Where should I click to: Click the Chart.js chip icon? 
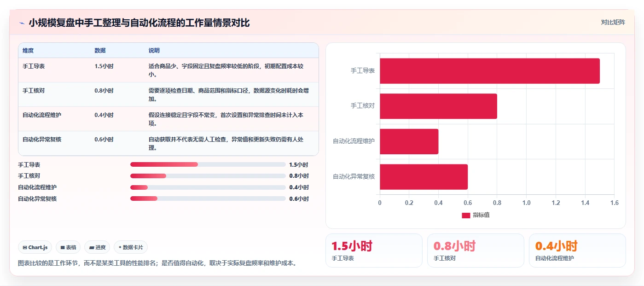[25, 247]
